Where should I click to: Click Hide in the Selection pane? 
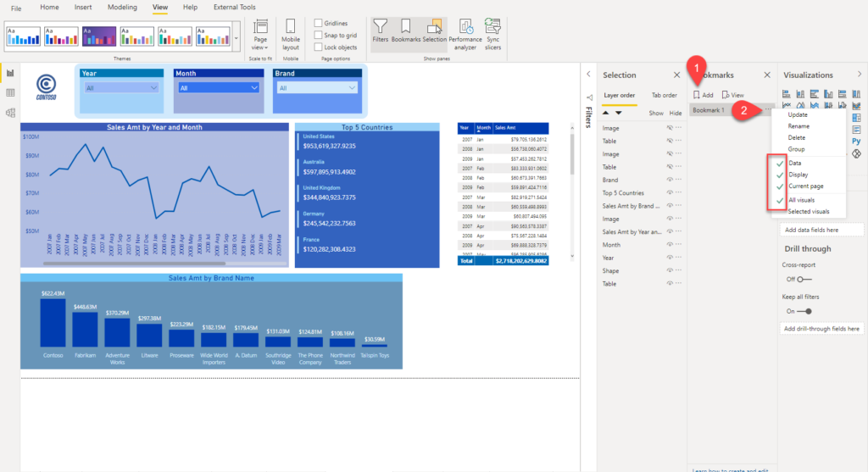coord(676,113)
